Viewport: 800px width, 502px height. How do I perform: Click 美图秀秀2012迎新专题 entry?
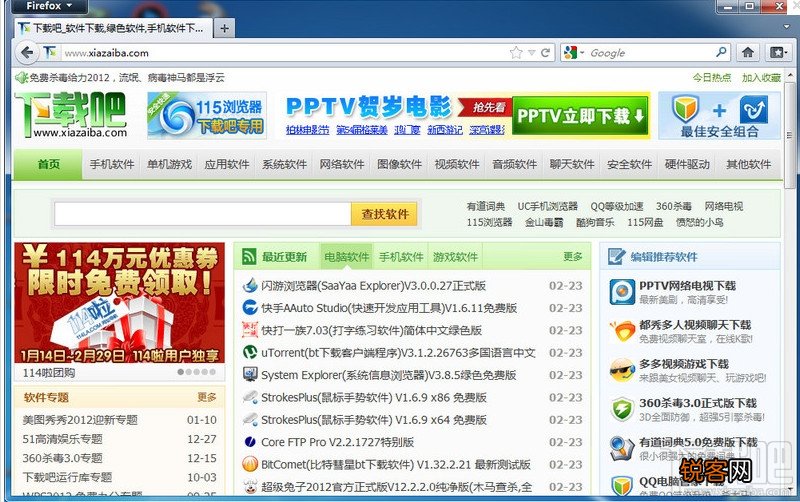tap(80, 420)
